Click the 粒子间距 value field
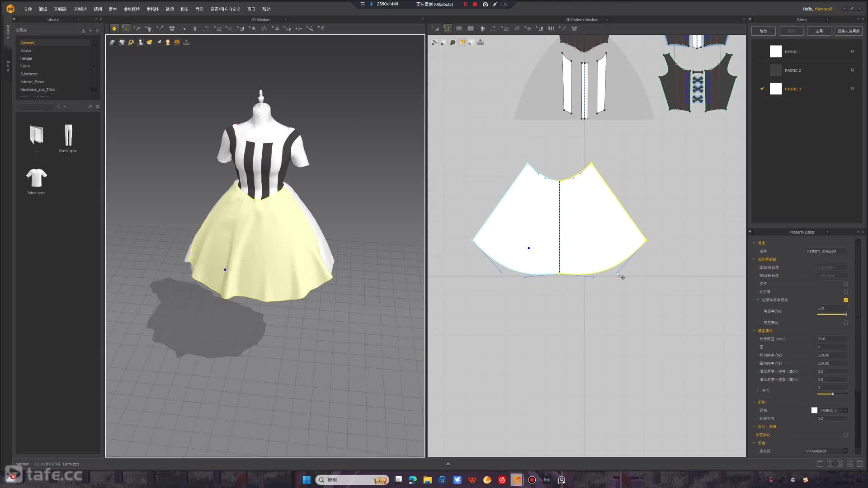The height and width of the screenshot is (488, 868). (x=831, y=339)
